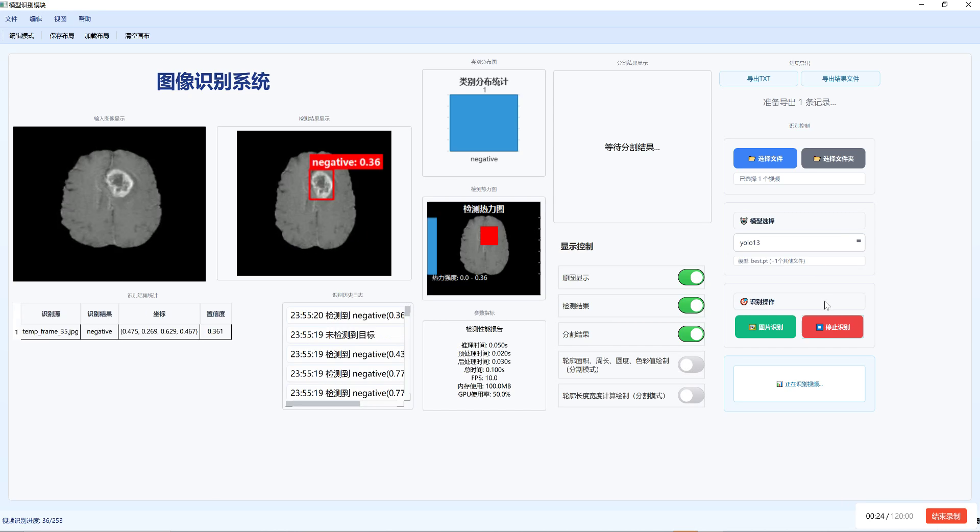Select the 0.361 confidence cell
This screenshot has width=980, height=532.
coord(215,331)
